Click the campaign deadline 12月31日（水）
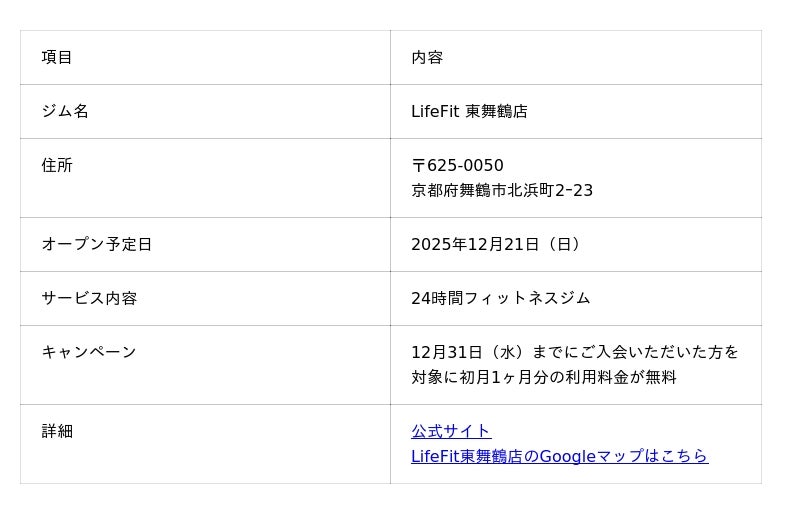This screenshot has width=800, height=514. click(x=469, y=352)
